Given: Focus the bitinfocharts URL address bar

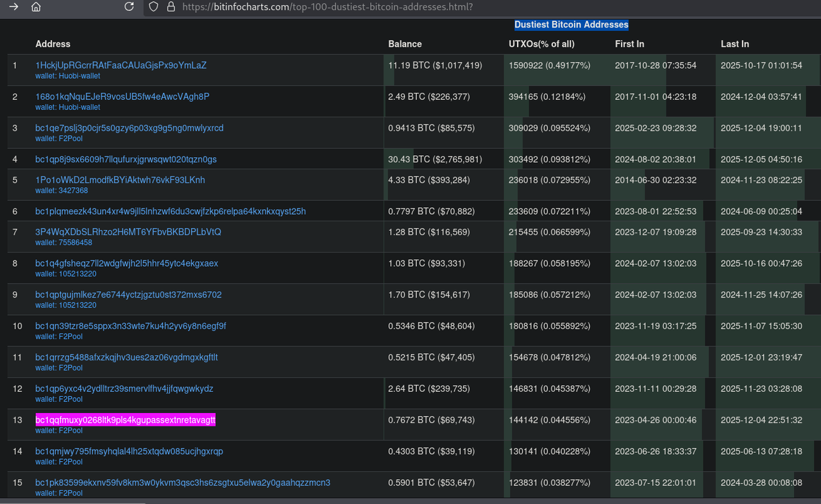Looking at the screenshot, I should (327, 7).
